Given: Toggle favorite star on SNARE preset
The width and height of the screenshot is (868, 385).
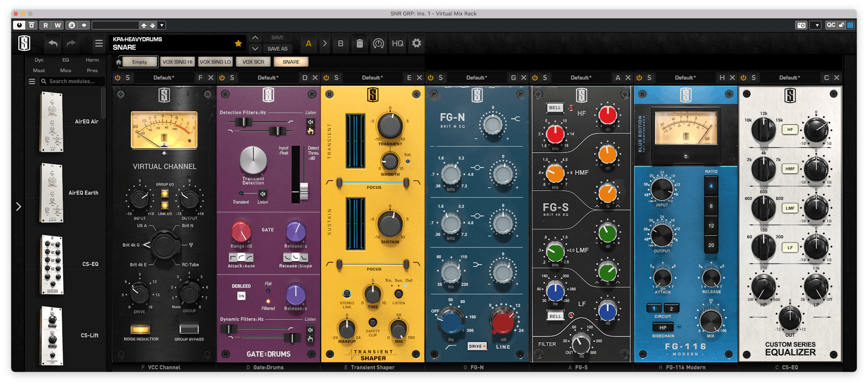Looking at the screenshot, I should point(238,43).
